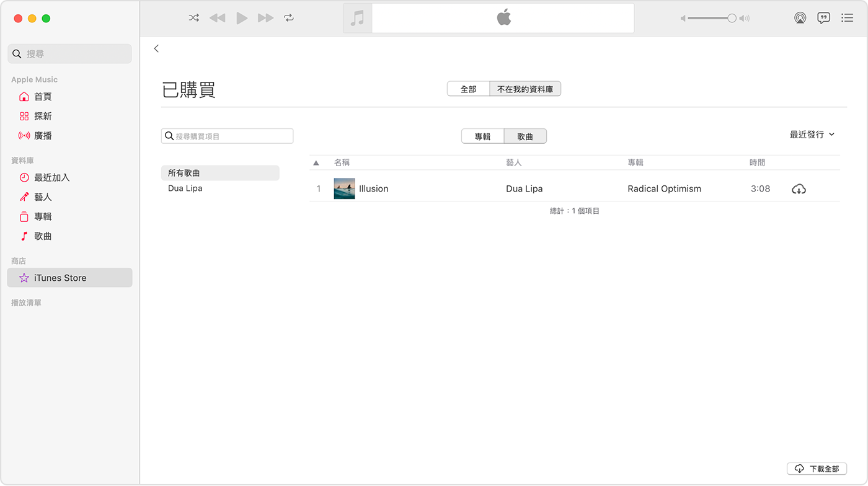The width and height of the screenshot is (868, 486).
Task: Click the sidebar search field
Action: 69,54
